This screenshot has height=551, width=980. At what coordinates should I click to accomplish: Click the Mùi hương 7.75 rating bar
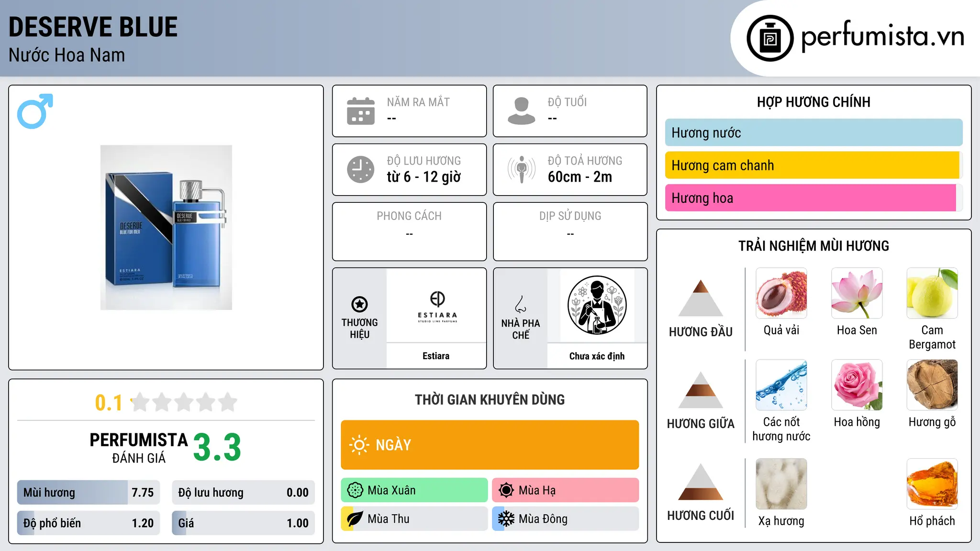[x=89, y=493]
